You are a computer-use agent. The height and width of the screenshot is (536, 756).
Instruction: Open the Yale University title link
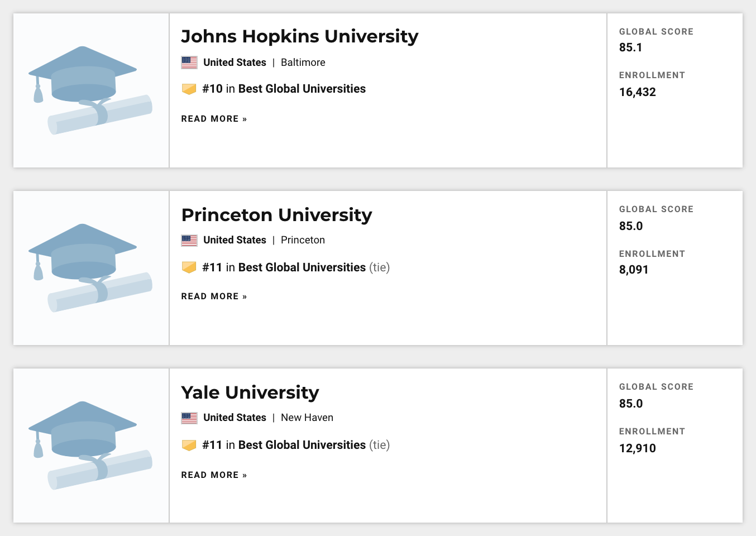pos(250,393)
